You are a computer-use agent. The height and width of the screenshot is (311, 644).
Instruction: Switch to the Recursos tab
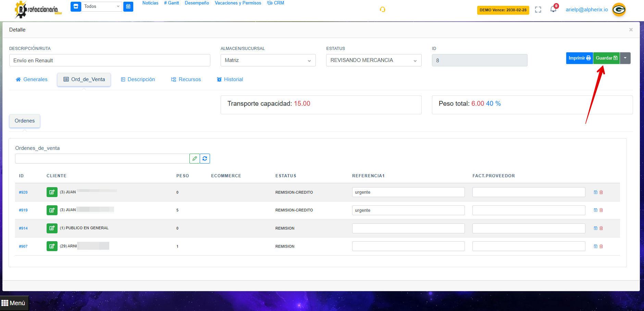[186, 79]
